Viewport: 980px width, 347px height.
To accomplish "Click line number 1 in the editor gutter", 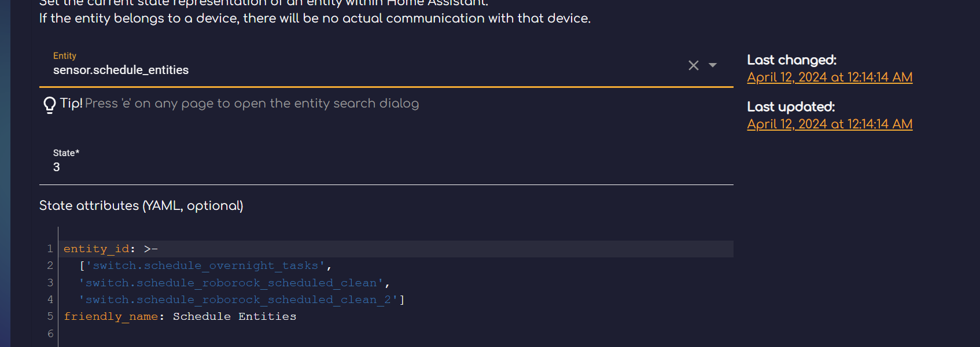I will (50, 248).
